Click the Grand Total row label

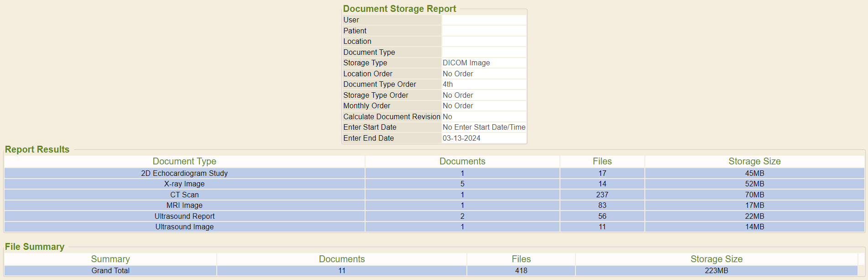pyautogui.click(x=110, y=270)
